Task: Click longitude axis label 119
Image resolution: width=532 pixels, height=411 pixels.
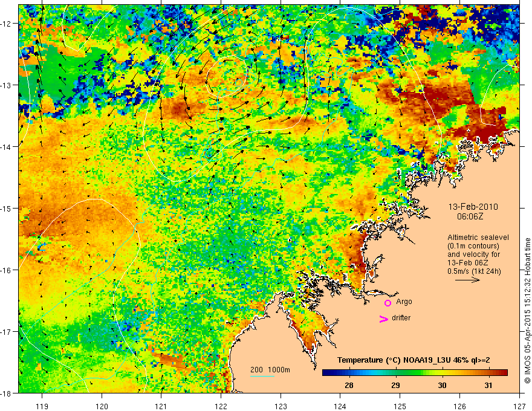Action: (42, 406)
